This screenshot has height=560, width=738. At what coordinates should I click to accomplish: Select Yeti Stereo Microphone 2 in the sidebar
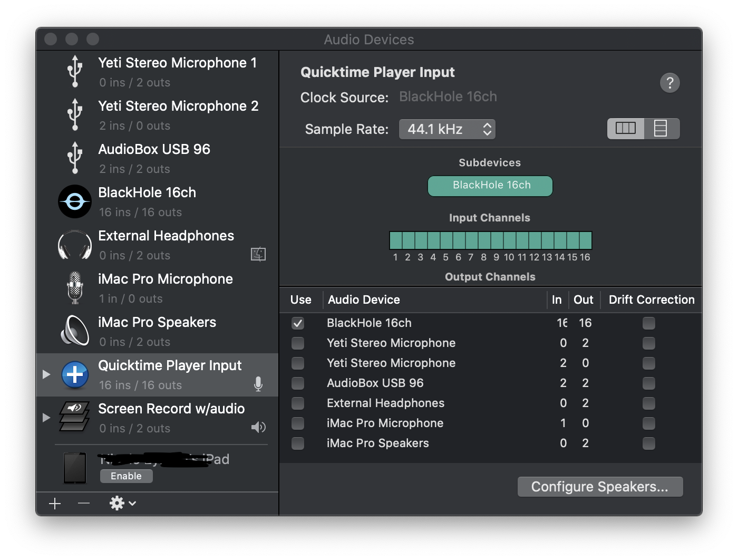pos(157,115)
